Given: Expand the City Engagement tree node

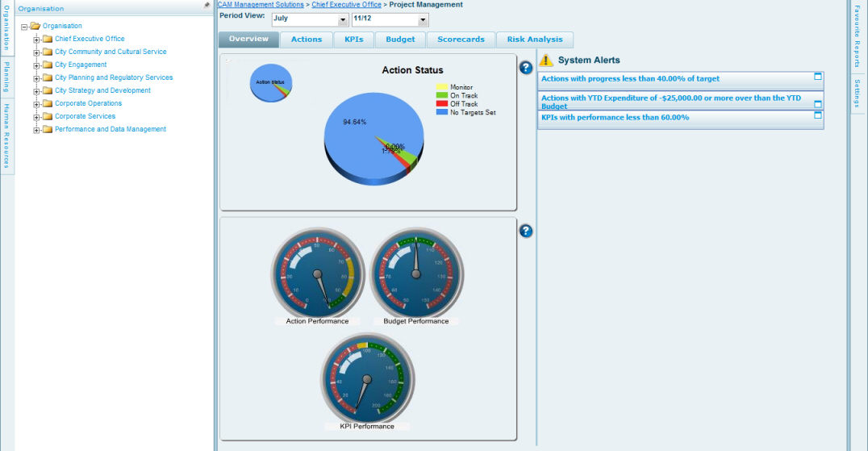Looking at the screenshot, I should point(36,65).
